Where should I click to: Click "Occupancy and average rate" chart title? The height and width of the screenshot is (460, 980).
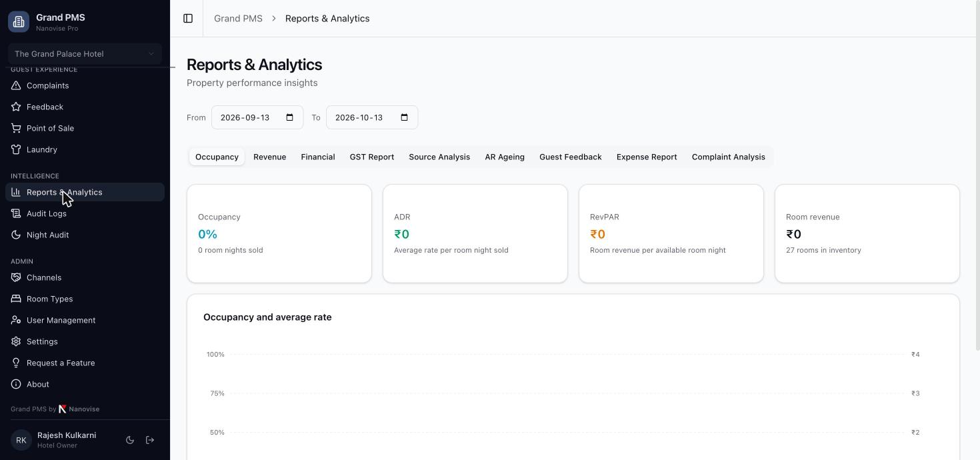click(267, 317)
